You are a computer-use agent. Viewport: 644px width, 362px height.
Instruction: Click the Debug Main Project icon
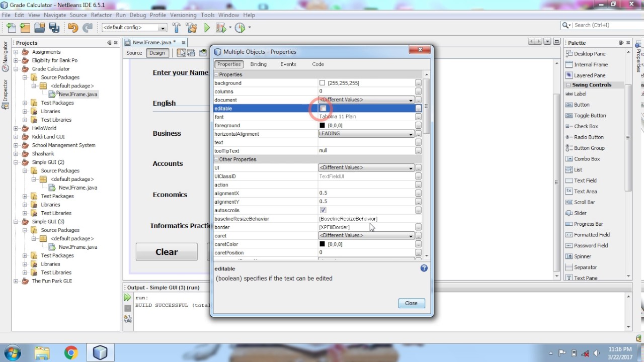221,28
